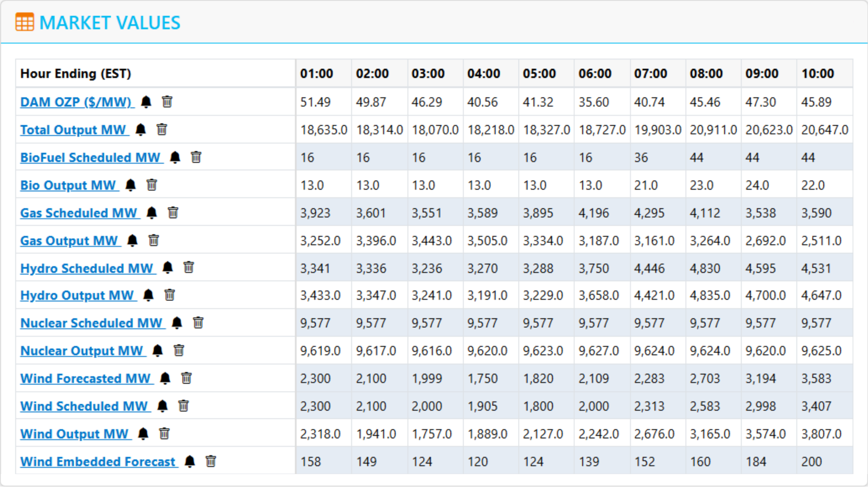The height and width of the screenshot is (487, 868).
Task: Click the orange Market Values grid icon
Action: pyautogui.click(x=24, y=22)
